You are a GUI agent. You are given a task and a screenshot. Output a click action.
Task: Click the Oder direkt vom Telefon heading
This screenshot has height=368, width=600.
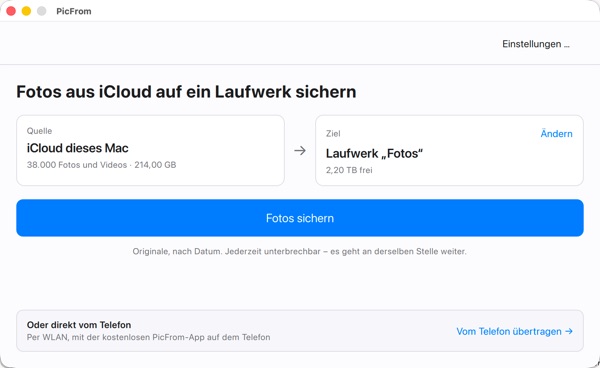(79, 325)
